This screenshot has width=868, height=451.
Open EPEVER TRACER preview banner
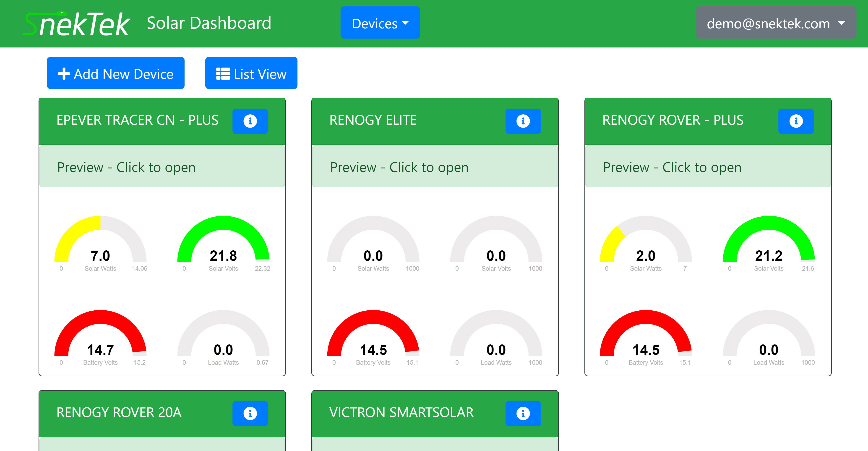(x=162, y=167)
